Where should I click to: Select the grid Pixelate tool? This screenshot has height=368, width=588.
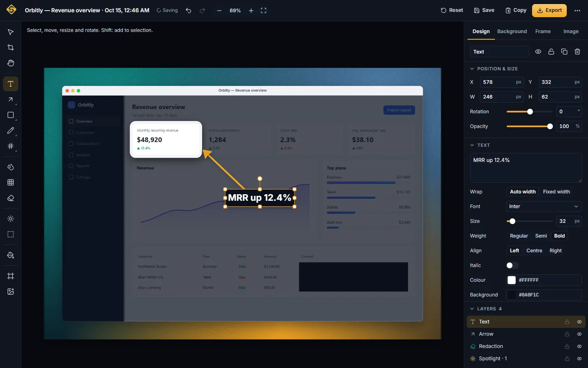pyautogui.click(x=11, y=182)
